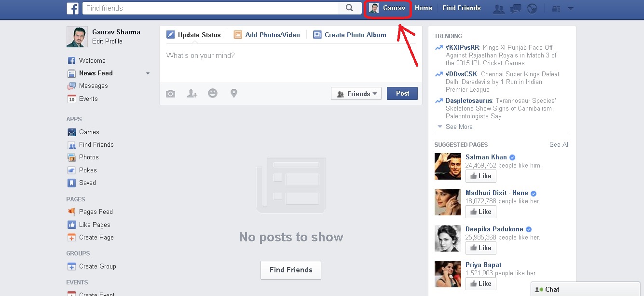Go to Home in top bar

click(424, 8)
